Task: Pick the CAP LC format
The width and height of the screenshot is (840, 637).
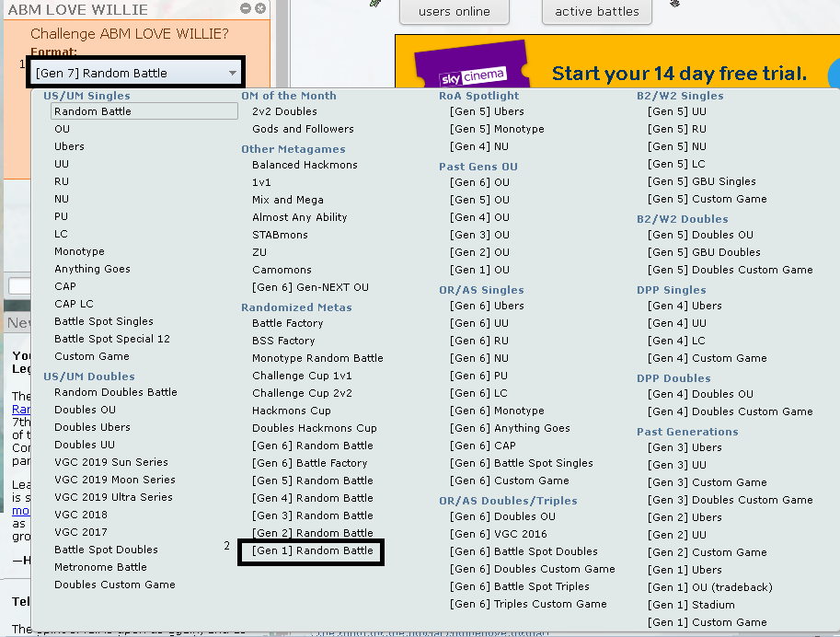Action: (x=74, y=304)
